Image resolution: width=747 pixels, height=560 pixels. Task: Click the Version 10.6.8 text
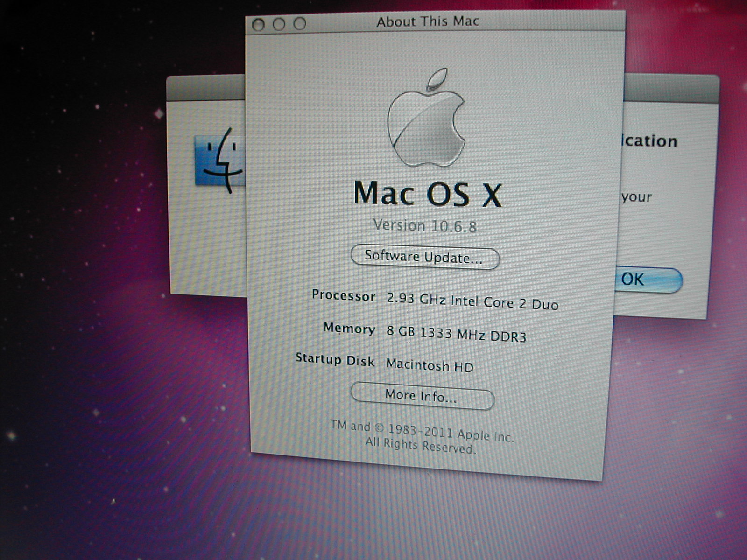425,226
